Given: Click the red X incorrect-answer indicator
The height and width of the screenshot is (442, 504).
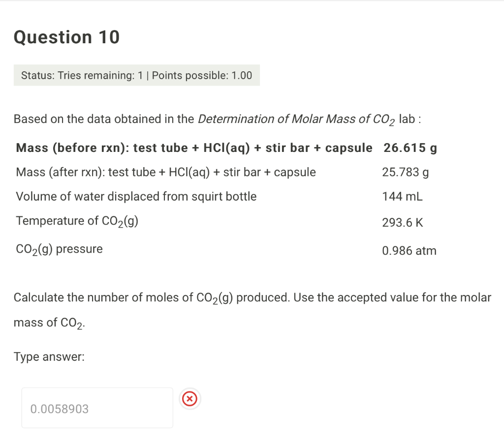Looking at the screenshot, I should click(x=189, y=399).
